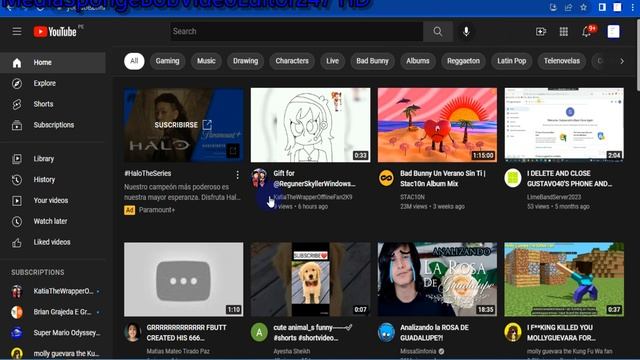Open the browser three-dot menu
640x360 pixels.
(x=633, y=7)
